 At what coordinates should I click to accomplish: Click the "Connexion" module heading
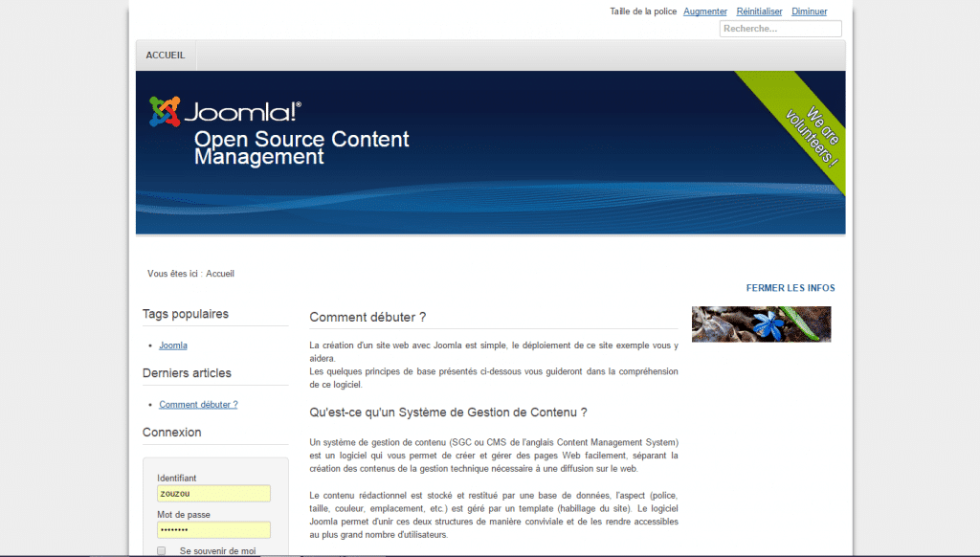click(x=172, y=433)
